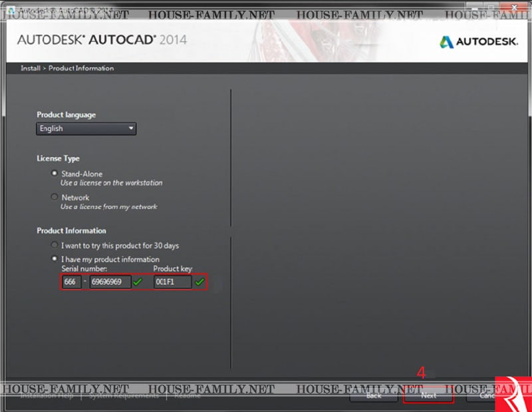Click the Back button
Screen dimensions: 532x412
point(374,396)
